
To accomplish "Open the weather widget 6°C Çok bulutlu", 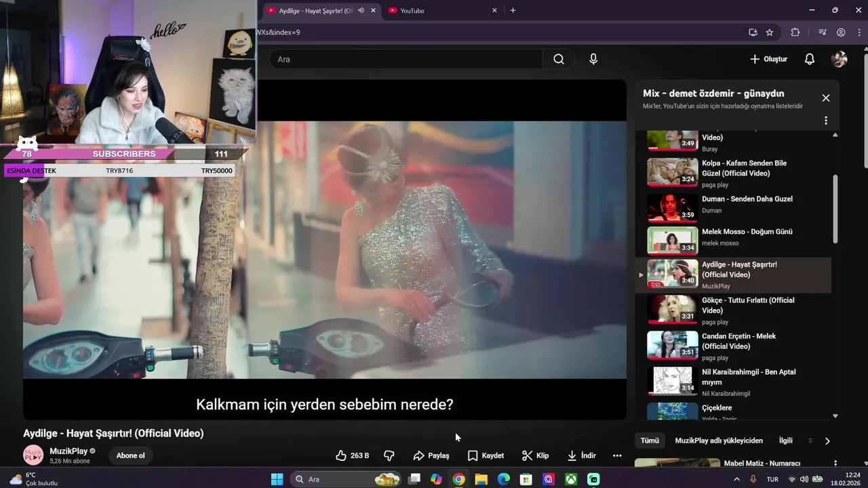I will point(33,479).
